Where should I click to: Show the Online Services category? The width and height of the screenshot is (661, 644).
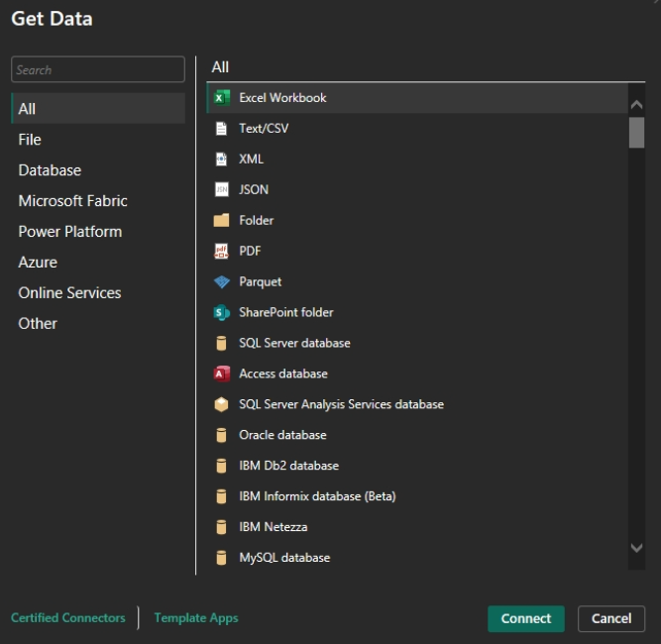98,293
